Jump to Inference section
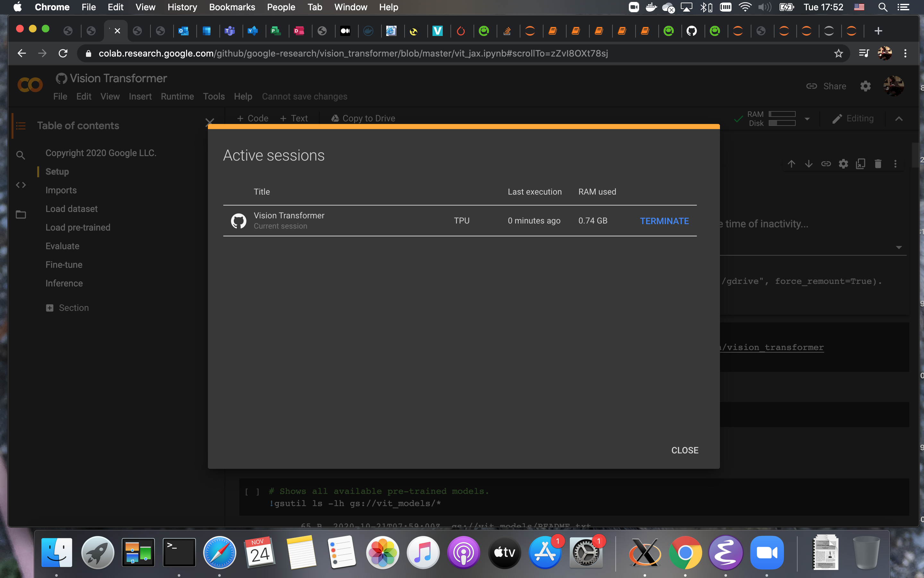This screenshot has height=578, width=924. click(x=64, y=284)
